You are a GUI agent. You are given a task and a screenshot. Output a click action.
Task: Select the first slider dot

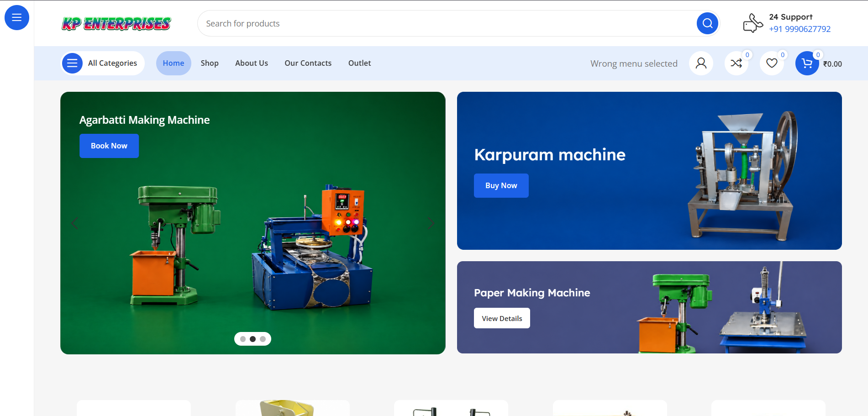(x=243, y=339)
